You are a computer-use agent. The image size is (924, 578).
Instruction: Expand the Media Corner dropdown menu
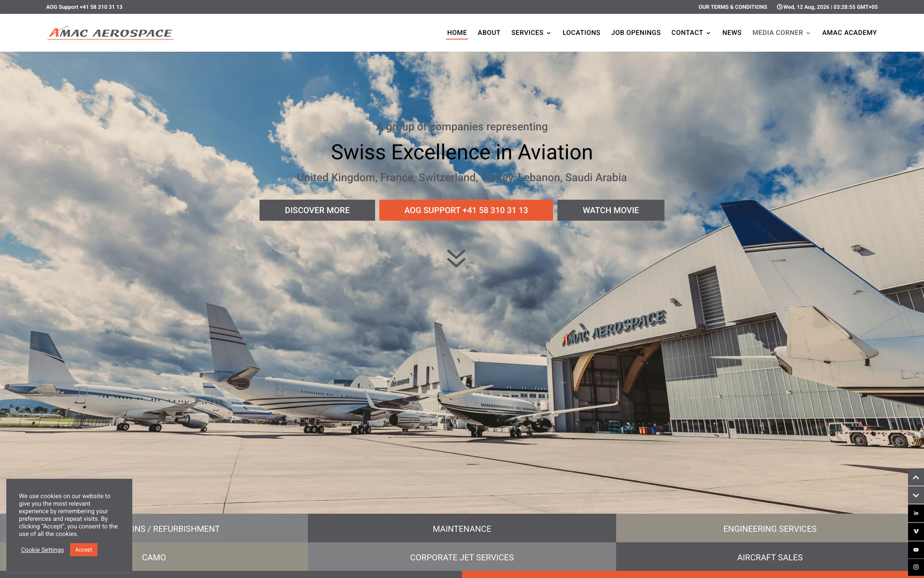coord(781,33)
